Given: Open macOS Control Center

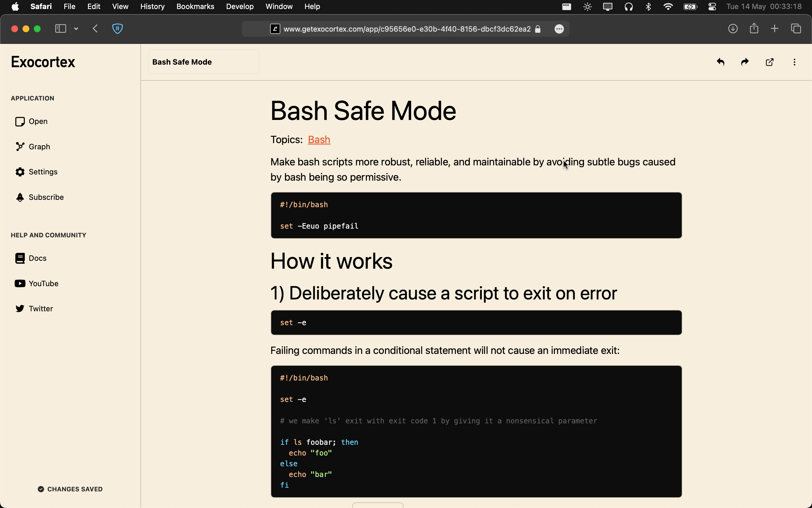Looking at the screenshot, I should tap(712, 6).
